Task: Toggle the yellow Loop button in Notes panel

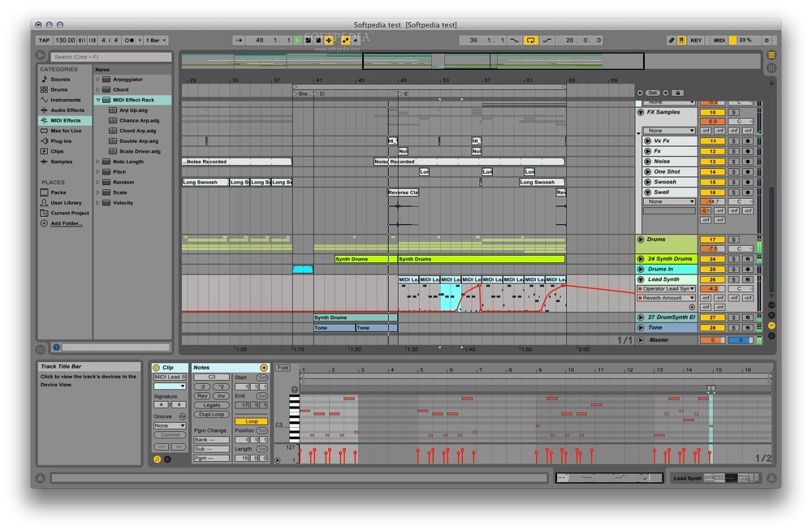Action: click(251, 421)
